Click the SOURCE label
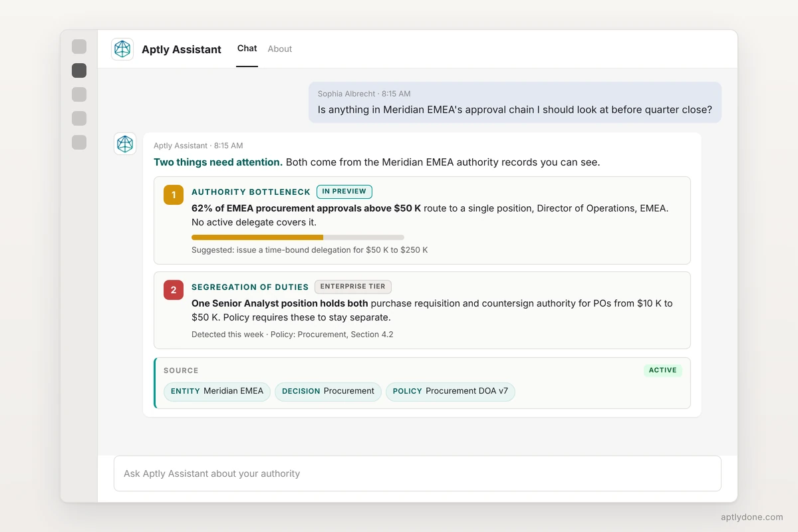This screenshot has width=798, height=532. point(181,370)
